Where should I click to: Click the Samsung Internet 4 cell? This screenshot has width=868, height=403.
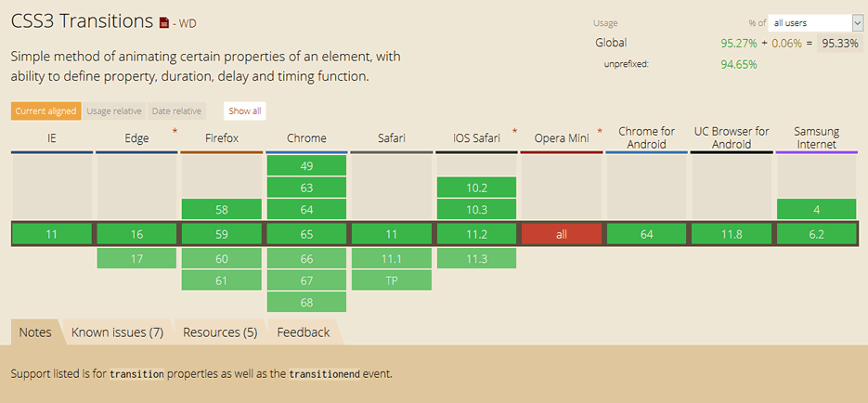816,210
